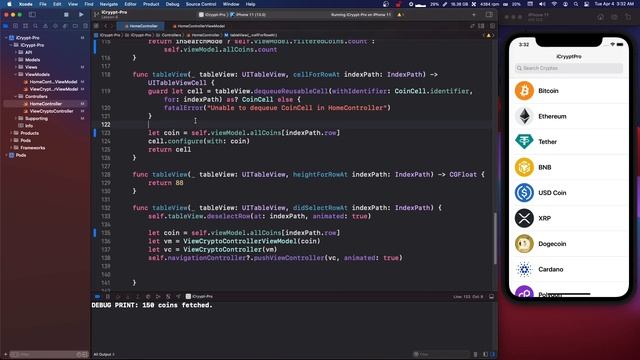Click the volume icon in menu bar
The width and height of the screenshot is (640, 360).
point(542,4)
